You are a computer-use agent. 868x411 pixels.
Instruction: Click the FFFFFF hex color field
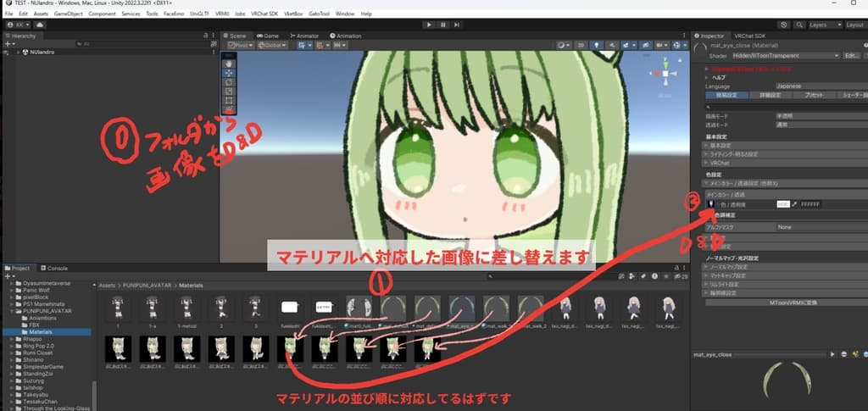click(x=810, y=204)
